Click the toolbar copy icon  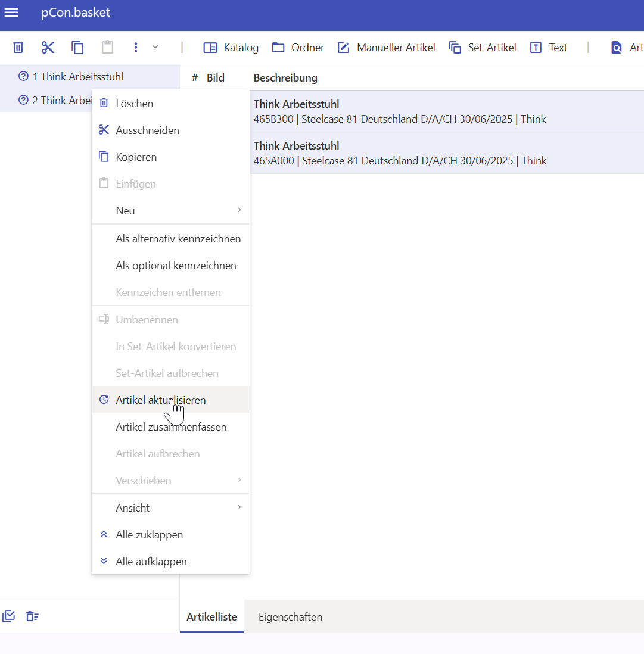coord(77,48)
